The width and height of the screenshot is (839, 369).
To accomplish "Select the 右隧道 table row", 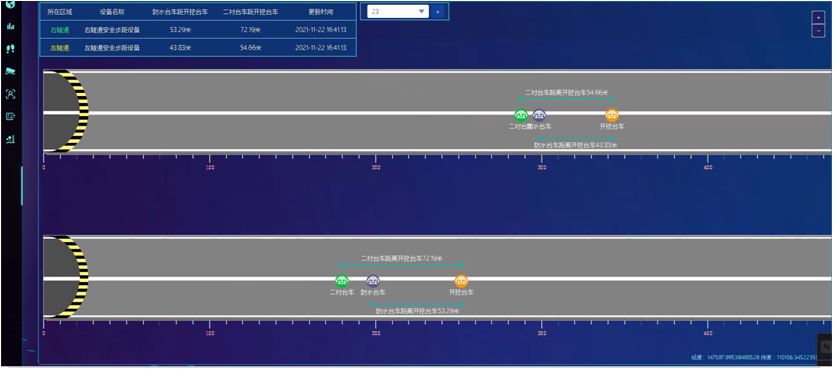I will (x=198, y=30).
